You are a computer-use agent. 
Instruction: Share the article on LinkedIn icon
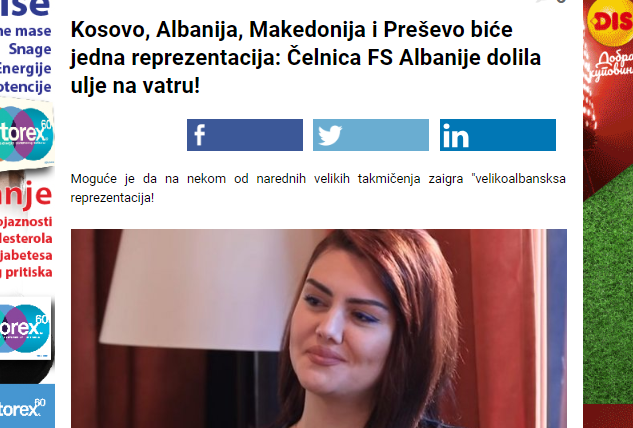coord(498,135)
